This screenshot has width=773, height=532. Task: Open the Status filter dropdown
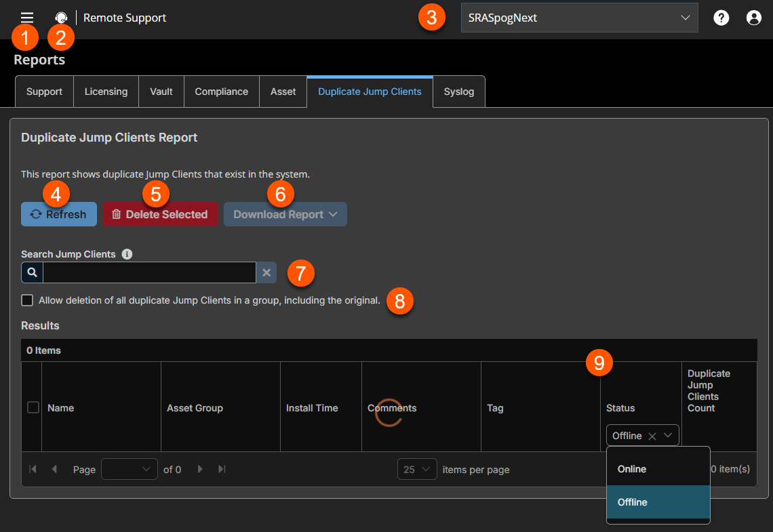[668, 436]
